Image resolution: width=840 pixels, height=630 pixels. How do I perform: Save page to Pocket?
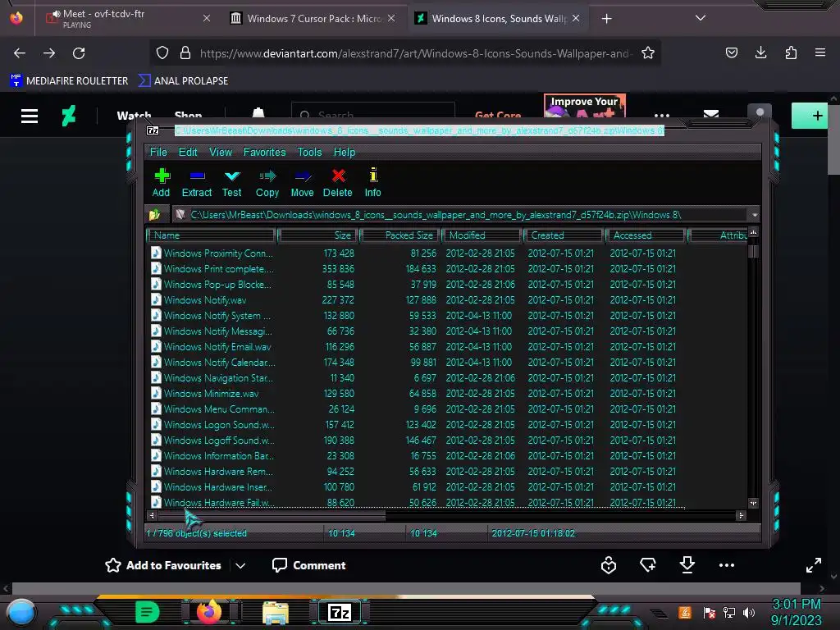pyautogui.click(x=731, y=52)
